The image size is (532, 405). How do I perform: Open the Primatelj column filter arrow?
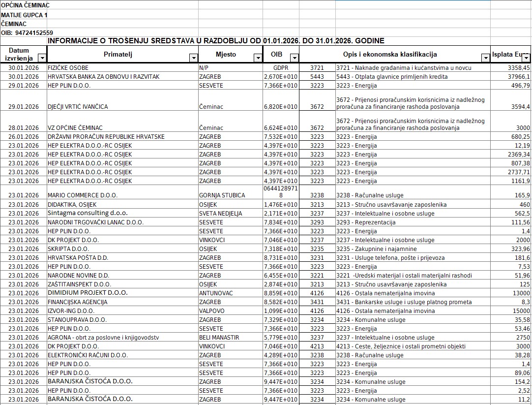(x=193, y=58)
